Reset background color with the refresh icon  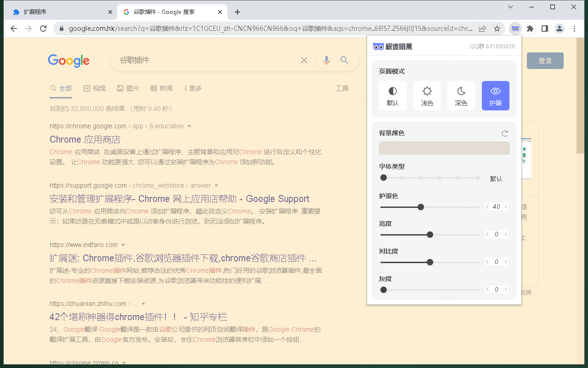click(505, 133)
